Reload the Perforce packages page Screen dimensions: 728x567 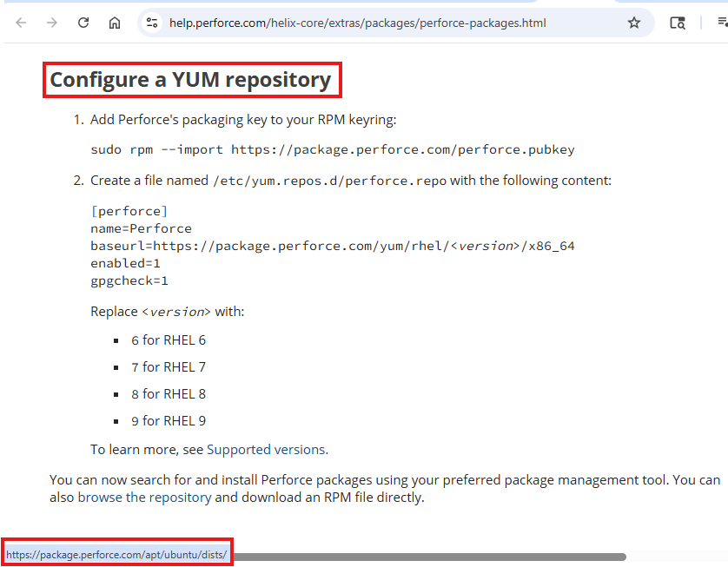coord(83,23)
